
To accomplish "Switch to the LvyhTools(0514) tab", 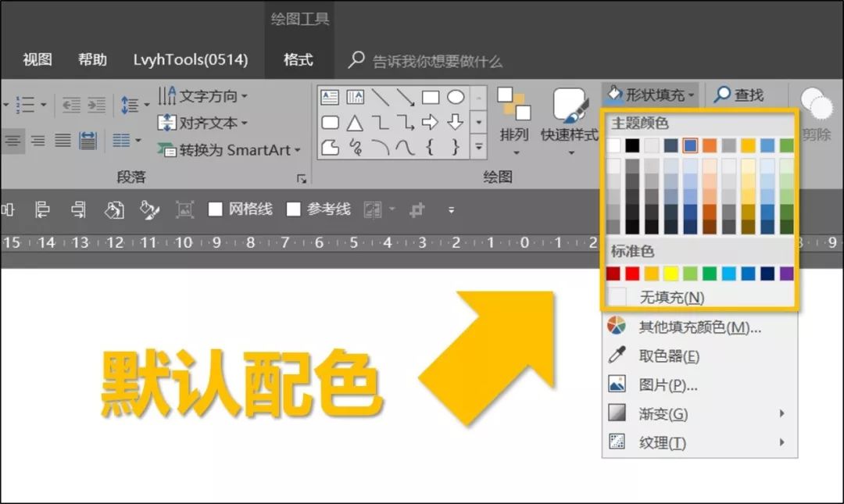I will point(191,59).
